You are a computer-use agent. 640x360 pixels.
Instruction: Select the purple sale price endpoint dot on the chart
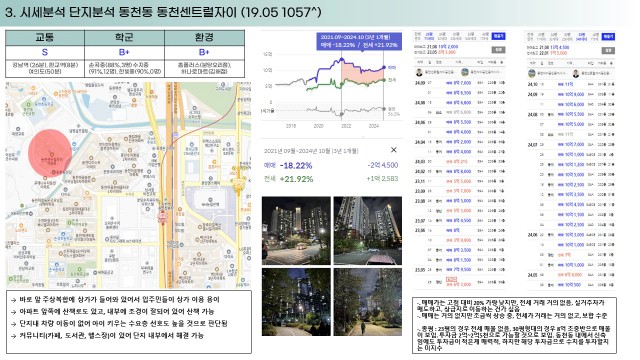tap(384, 67)
